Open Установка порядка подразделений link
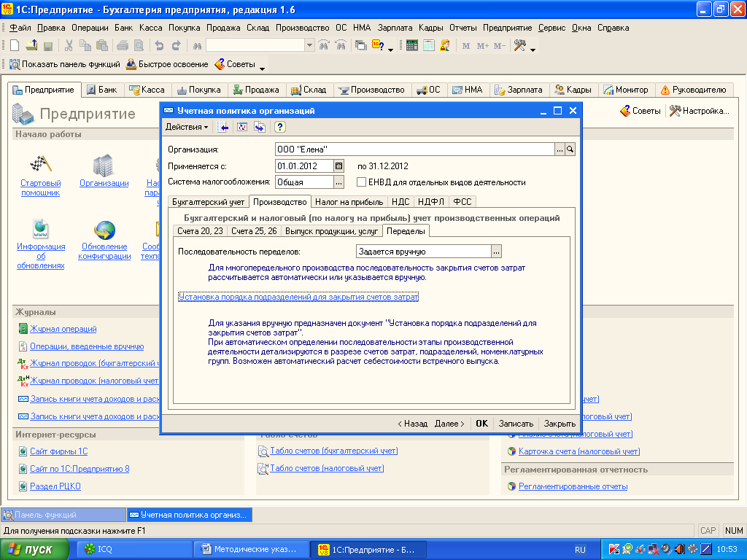This screenshot has height=560, width=747. (x=298, y=297)
